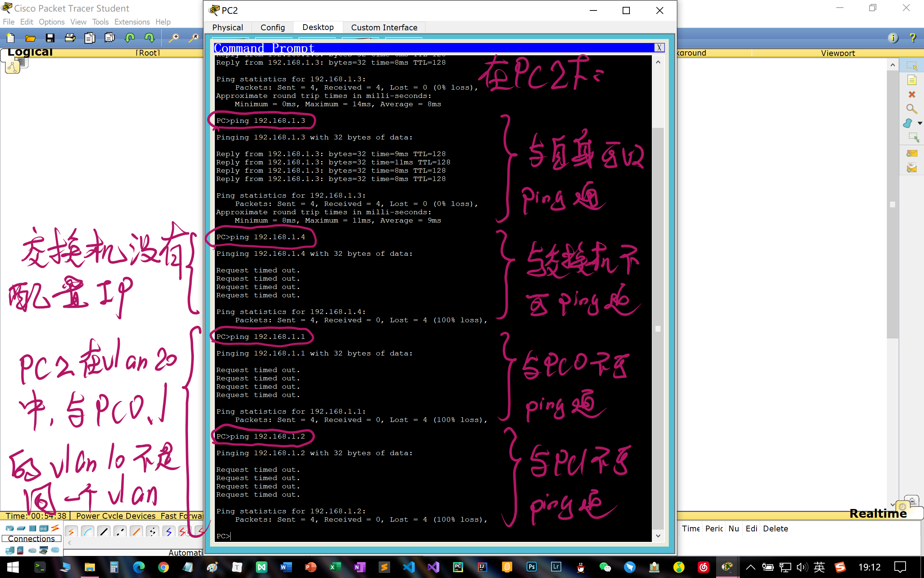Click the Copy toolbar icon
The image size is (924, 578).
(x=90, y=38)
